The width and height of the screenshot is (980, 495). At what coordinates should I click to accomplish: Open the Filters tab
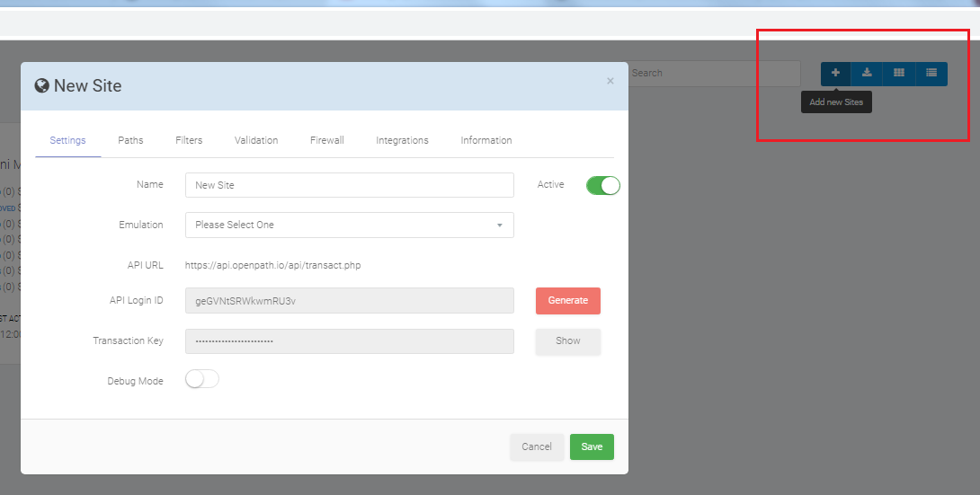point(189,140)
